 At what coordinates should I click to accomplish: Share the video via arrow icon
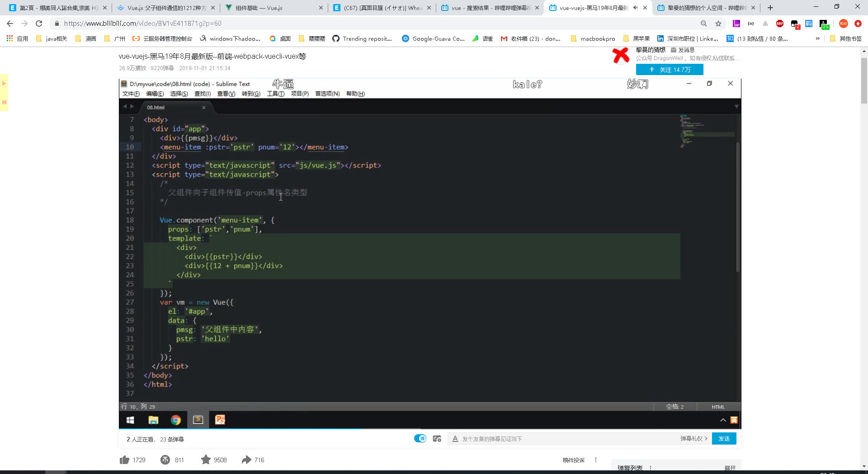(x=246, y=460)
